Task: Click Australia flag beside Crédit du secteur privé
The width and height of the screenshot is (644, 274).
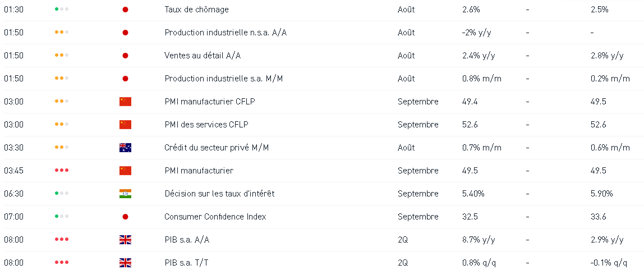Action: 125,148
